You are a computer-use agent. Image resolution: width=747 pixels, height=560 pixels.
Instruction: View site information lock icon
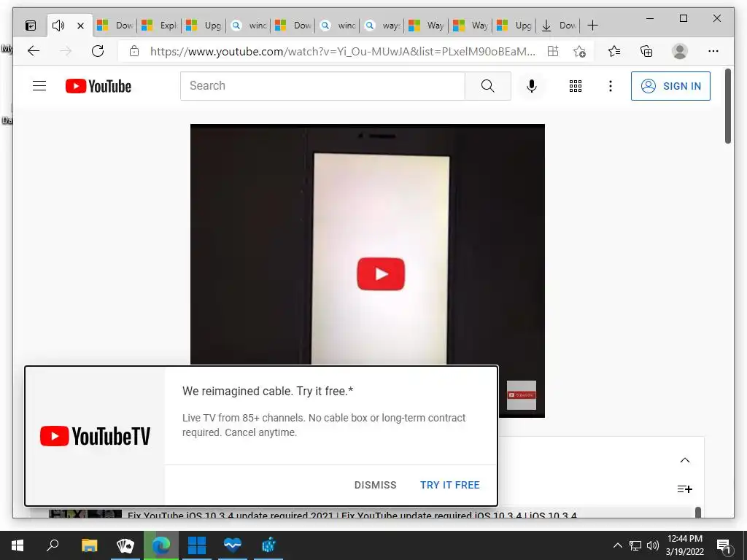pos(134,51)
